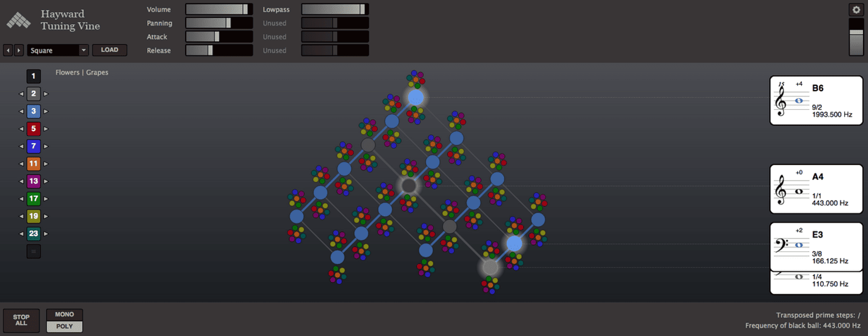Screen dimensions: 868x336
Task: Toggle prime 7 button
Action: tap(33, 146)
